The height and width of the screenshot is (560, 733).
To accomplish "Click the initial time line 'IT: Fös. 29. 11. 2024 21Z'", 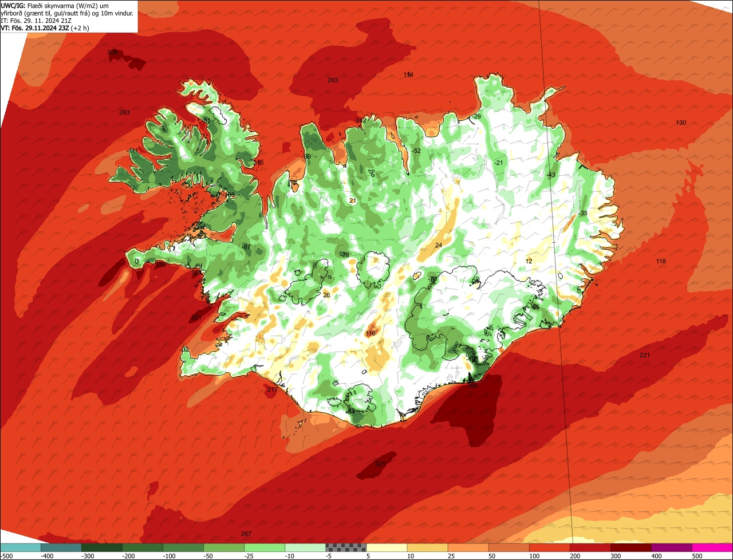I will [x=36, y=21].
